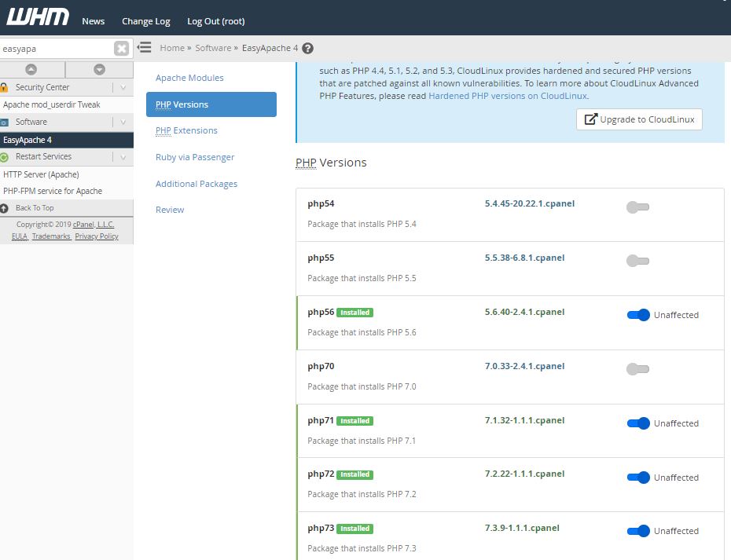Enable the php70 package toggle
This screenshot has height=560, width=731.
[x=637, y=369]
